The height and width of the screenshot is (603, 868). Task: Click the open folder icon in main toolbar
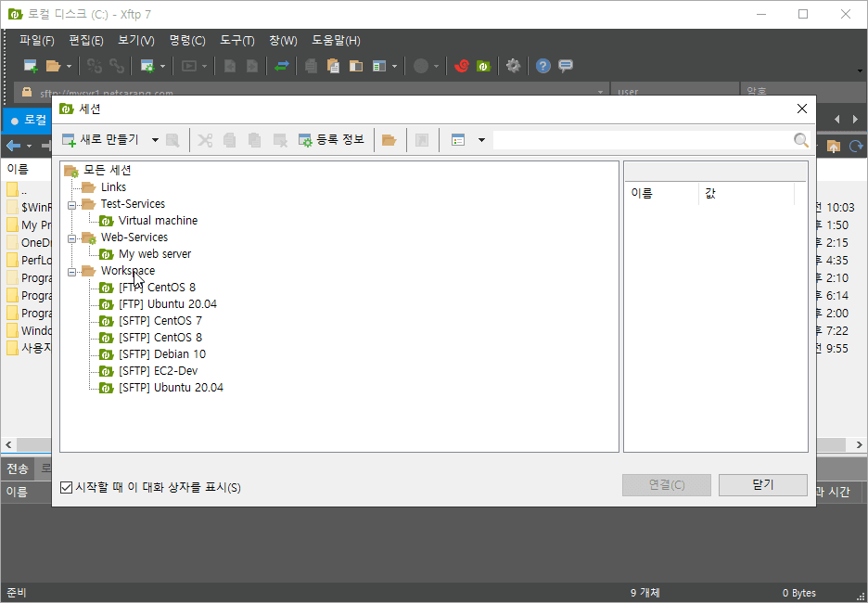coord(53,66)
